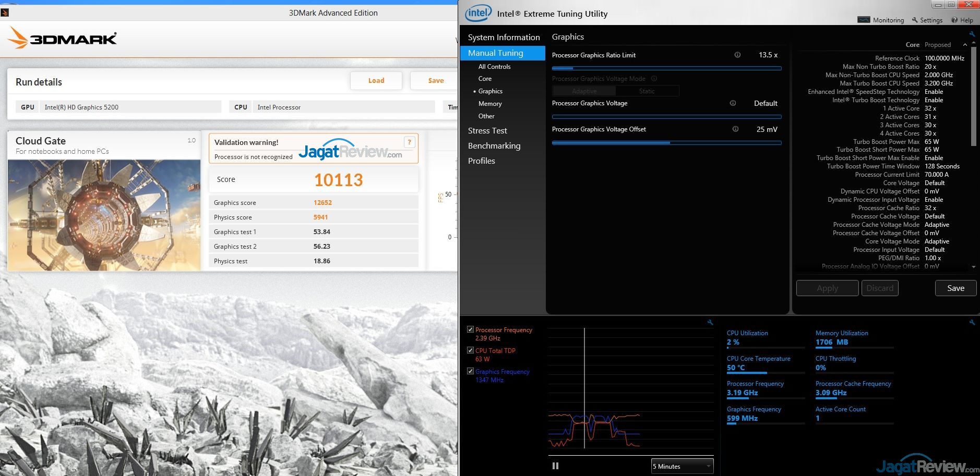Open the 5 Minutes time range dropdown

point(682,466)
